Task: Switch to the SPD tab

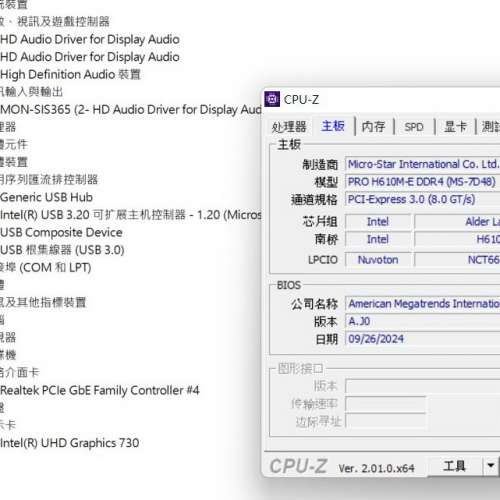Action: pyautogui.click(x=414, y=127)
